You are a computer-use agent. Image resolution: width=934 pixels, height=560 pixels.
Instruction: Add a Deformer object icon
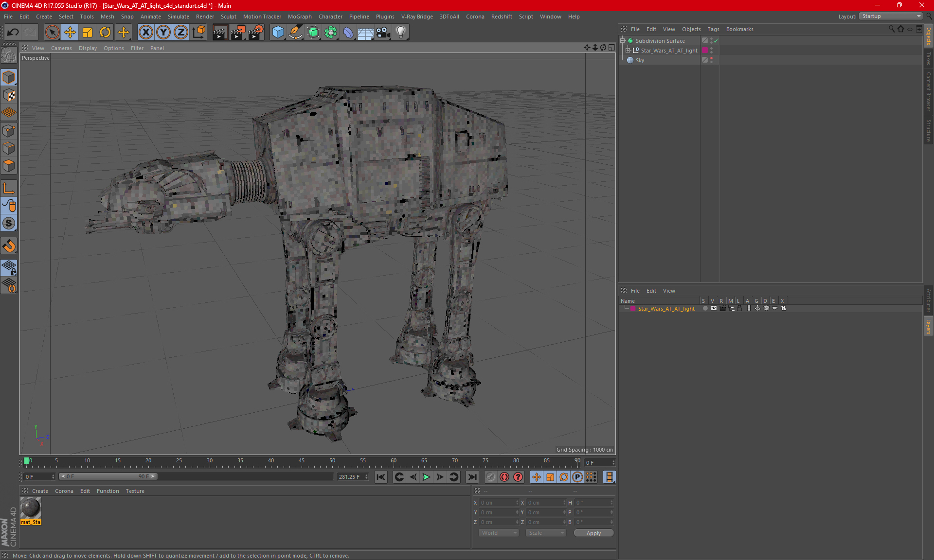click(x=348, y=33)
